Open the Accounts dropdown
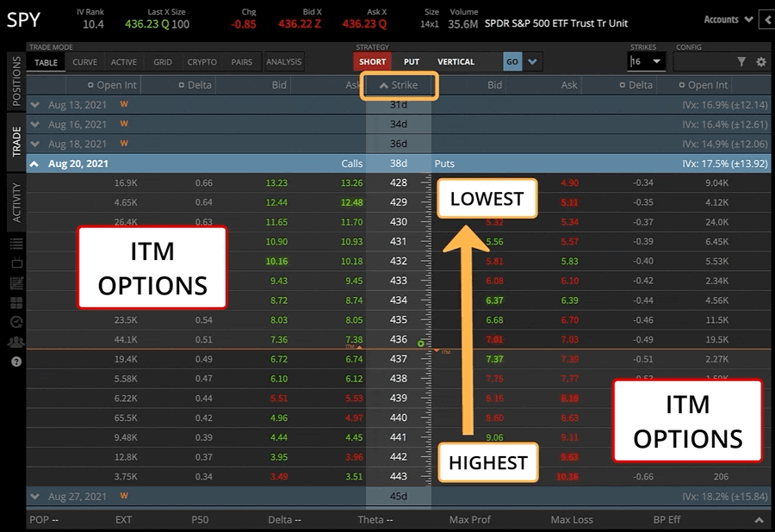The height and width of the screenshot is (532, 775). (x=730, y=19)
